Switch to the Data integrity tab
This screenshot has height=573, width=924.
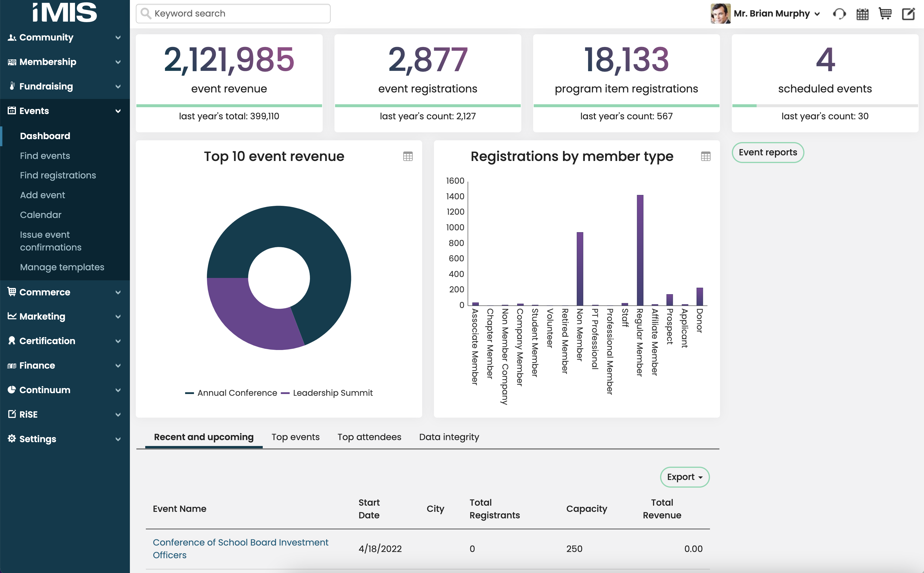[449, 437]
